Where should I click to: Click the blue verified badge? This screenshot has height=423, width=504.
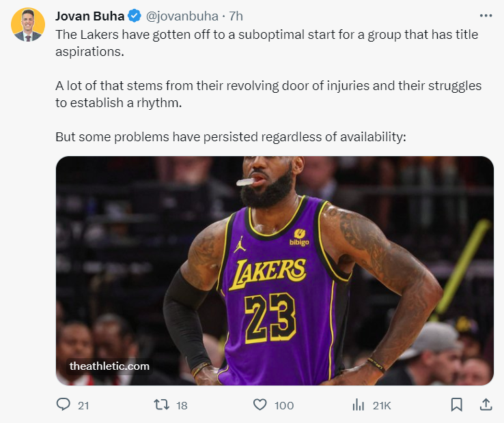[135, 16]
